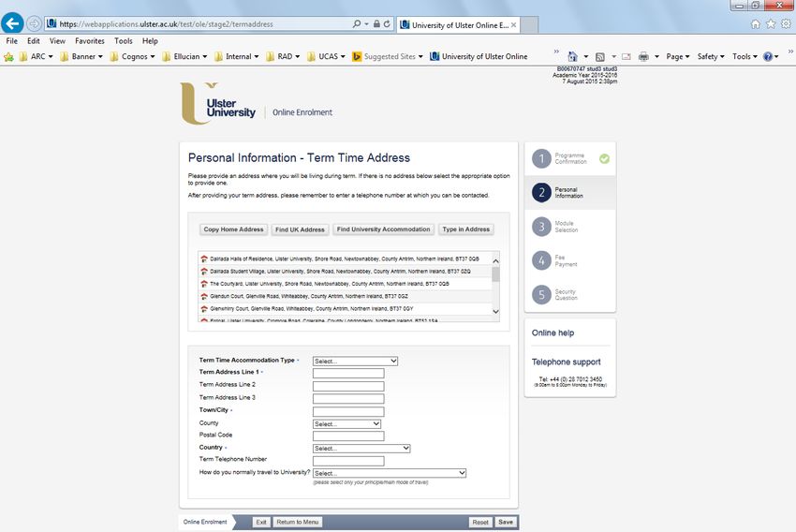This screenshot has width=796, height=532.
Task: Click the Find UK Address button
Action: click(x=300, y=229)
